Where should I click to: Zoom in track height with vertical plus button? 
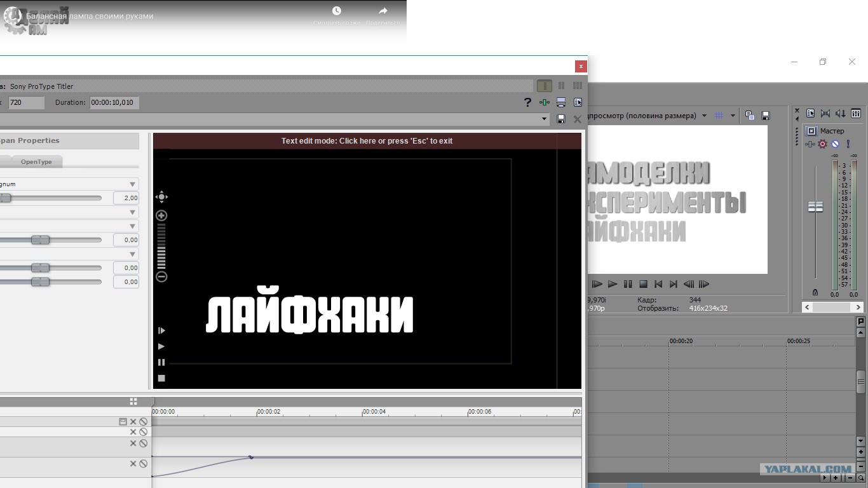[861, 452]
